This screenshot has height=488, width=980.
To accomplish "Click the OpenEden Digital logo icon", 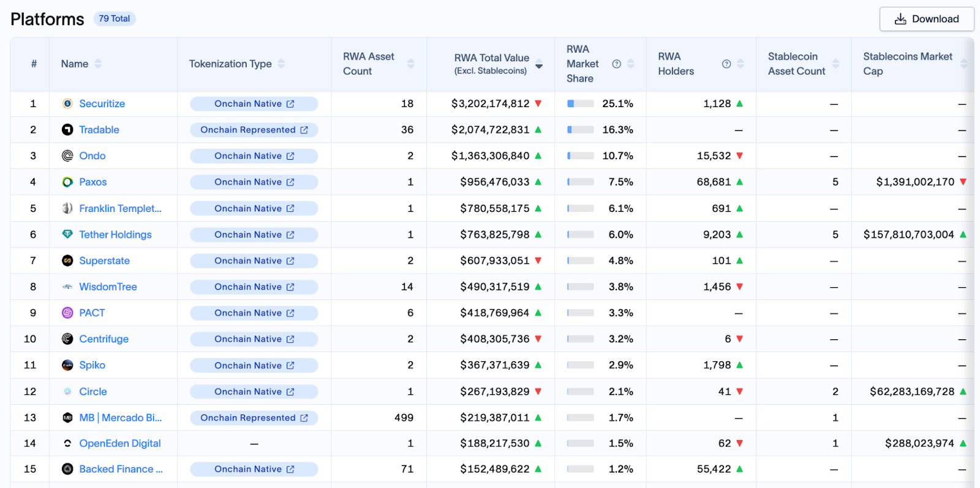I will [67, 443].
